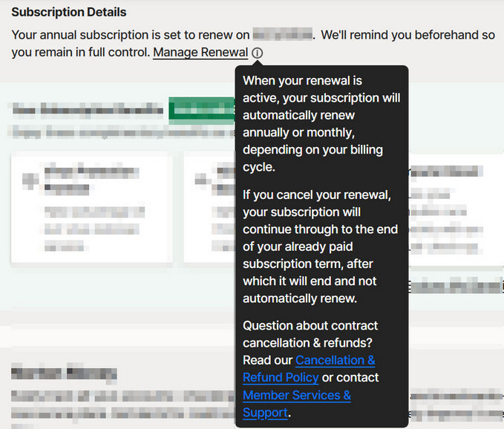Click the blurred renewal date
Viewport: 504px width, 429px height.
(x=281, y=34)
